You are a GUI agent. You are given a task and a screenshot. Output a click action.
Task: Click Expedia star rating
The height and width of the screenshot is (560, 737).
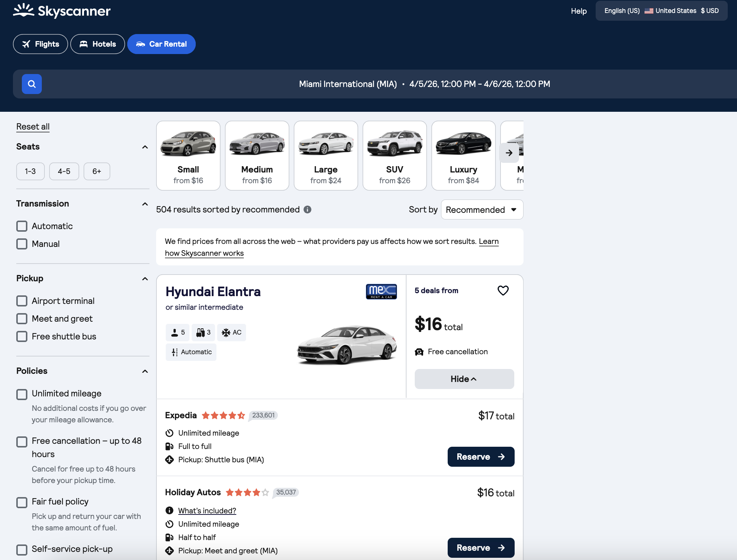pyautogui.click(x=223, y=415)
